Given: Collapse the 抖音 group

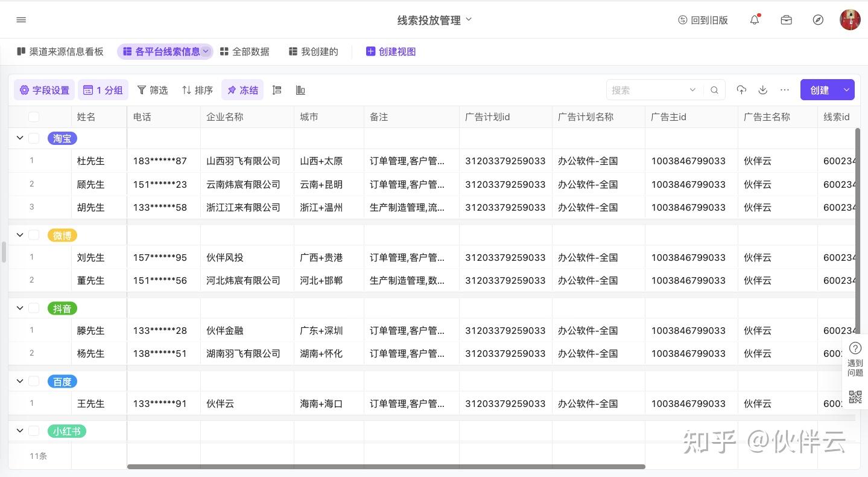Looking at the screenshot, I should pos(19,308).
